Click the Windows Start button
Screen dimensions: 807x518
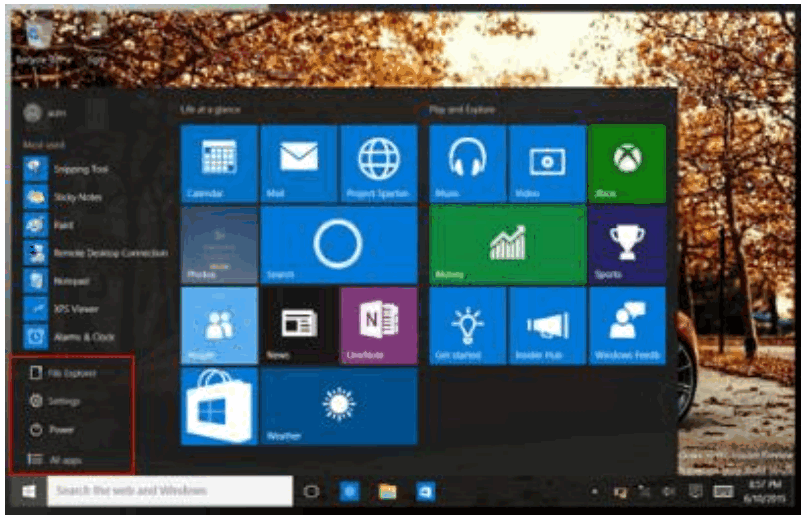click(x=28, y=491)
